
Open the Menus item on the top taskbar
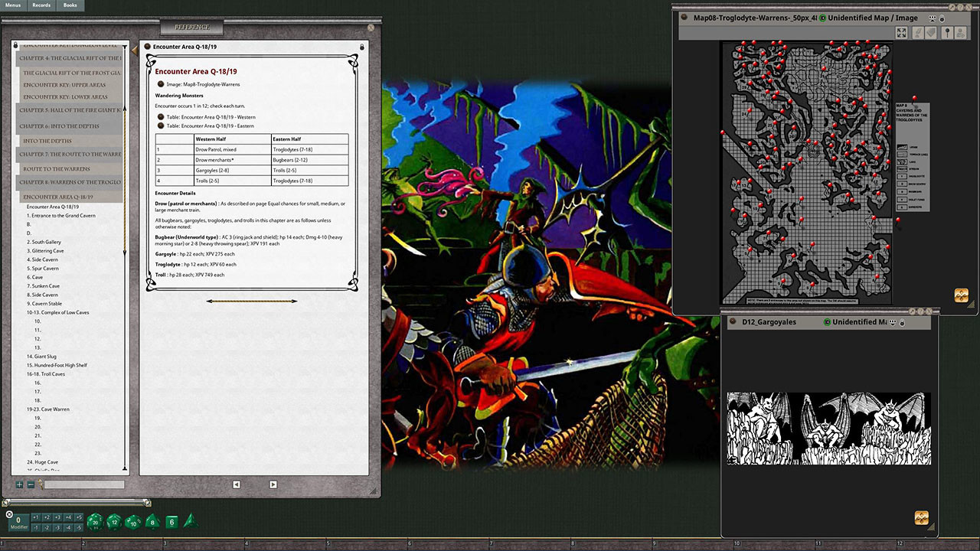13,5
